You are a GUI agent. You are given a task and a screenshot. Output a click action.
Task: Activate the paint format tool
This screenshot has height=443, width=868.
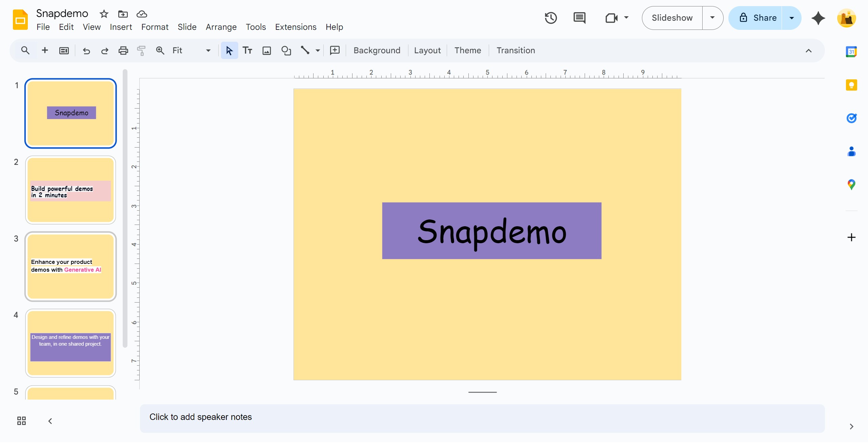[x=141, y=51]
